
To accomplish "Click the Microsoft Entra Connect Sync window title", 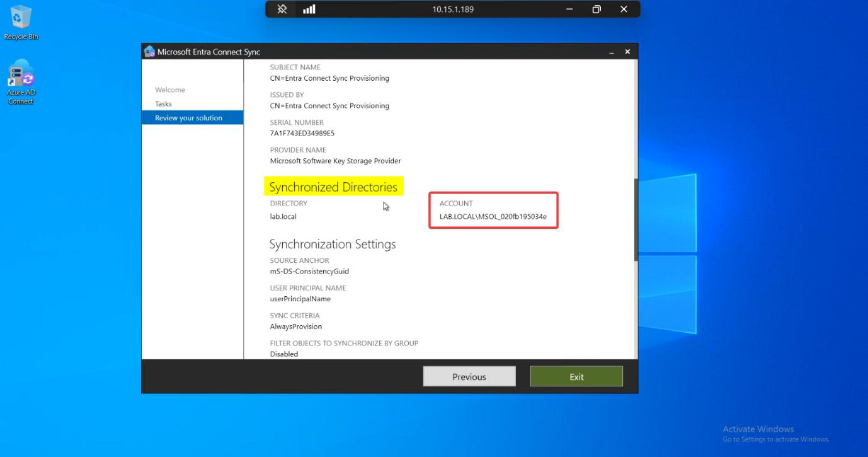I will tap(208, 52).
